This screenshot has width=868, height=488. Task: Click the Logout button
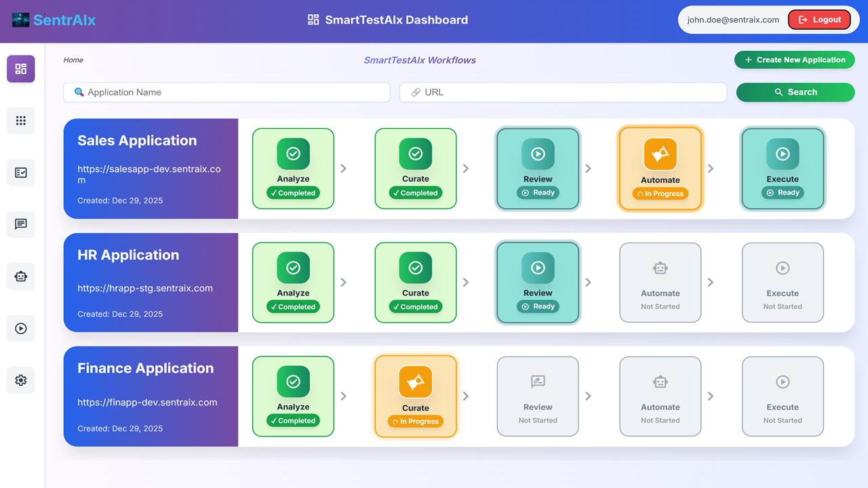(x=819, y=20)
